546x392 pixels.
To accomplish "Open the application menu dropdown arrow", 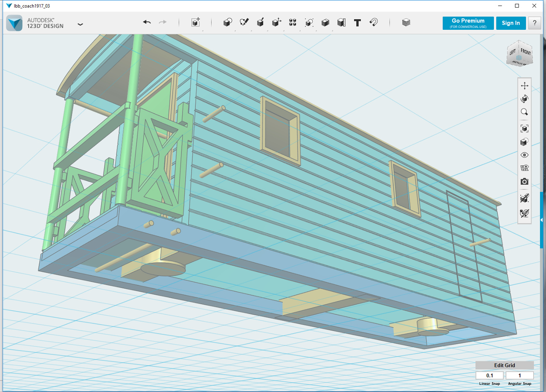I will click(80, 24).
